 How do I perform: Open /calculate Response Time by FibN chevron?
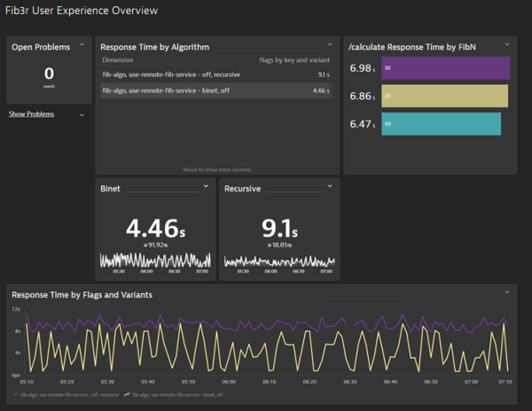[507, 44]
